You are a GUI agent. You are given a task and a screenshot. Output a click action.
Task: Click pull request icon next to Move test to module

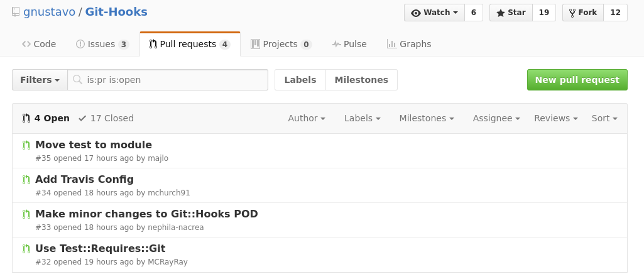click(26, 145)
